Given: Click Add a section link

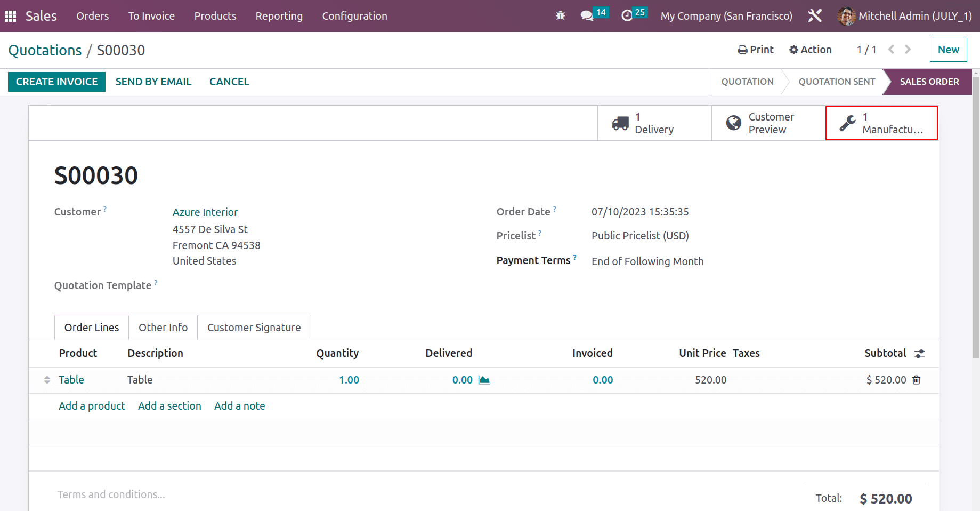Looking at the screenshot, I should [x=169, y=406].
